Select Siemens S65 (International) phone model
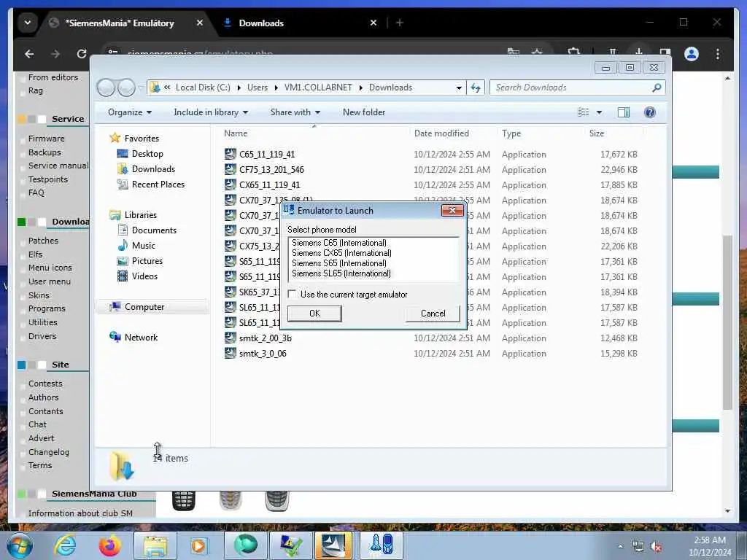The width and height of the screenshot is (747, 560). pyautogui.click(x=338, y=262)
